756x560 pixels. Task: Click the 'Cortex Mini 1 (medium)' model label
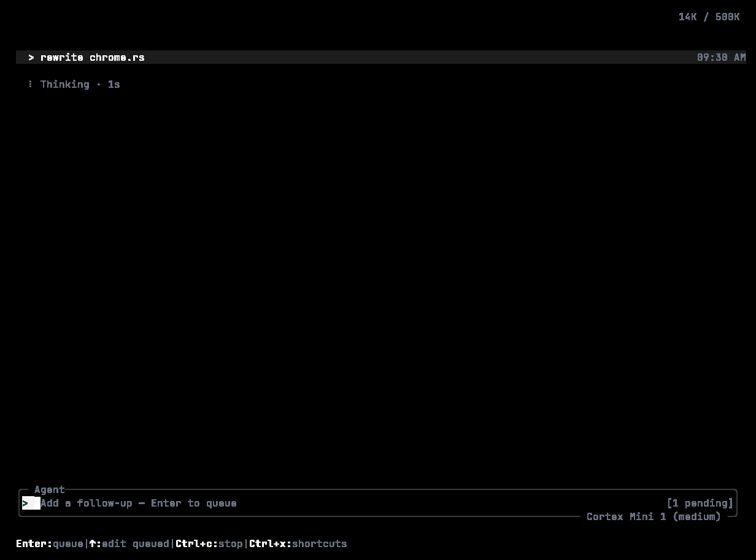pos(654,516)
